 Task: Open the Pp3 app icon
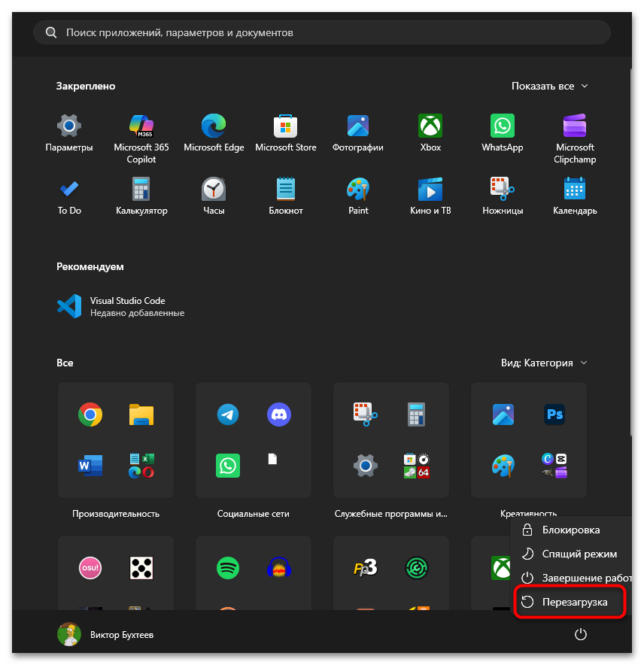366,567
